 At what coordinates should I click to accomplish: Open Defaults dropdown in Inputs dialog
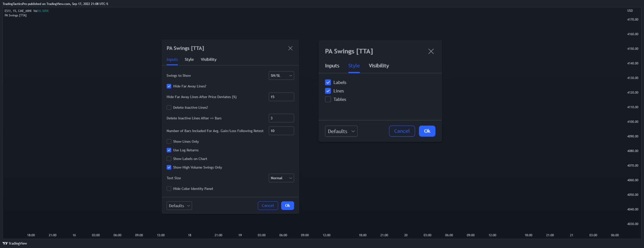179,205
